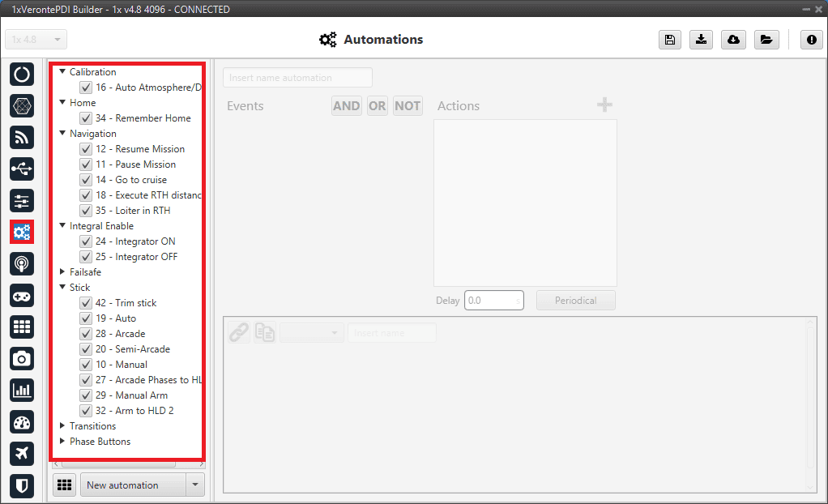Viewport: 828px width, 504px height.
Task: Click the cloud download icon
Action: coord(733,40)
